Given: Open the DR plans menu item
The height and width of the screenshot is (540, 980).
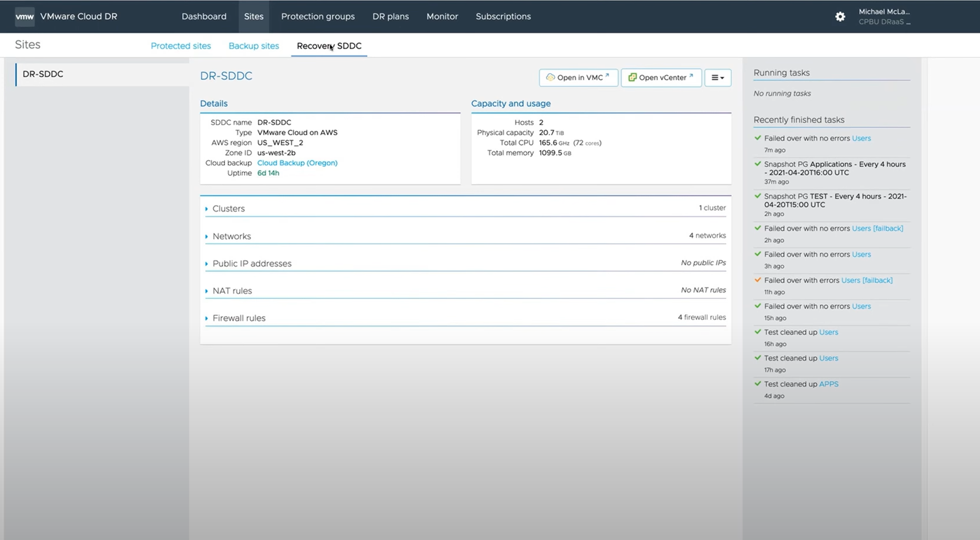Looking at the screenshot, I should [x=390, y=16].
